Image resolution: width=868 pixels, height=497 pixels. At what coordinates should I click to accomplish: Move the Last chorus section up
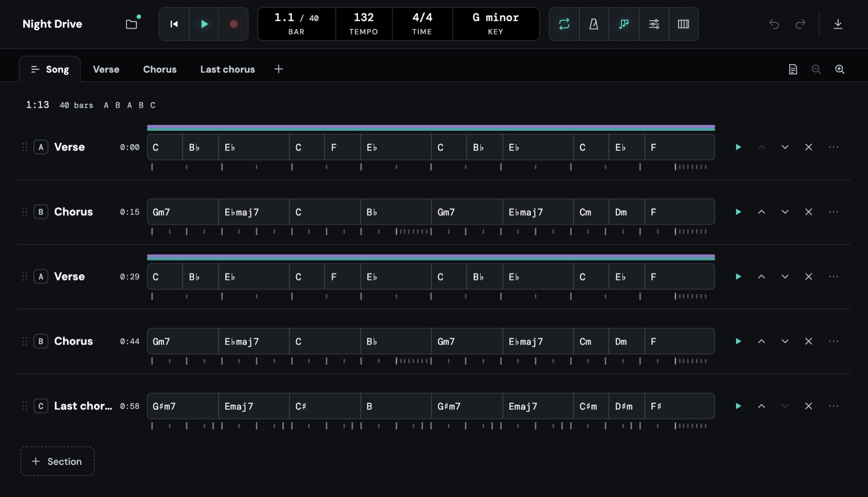(762, 406)
